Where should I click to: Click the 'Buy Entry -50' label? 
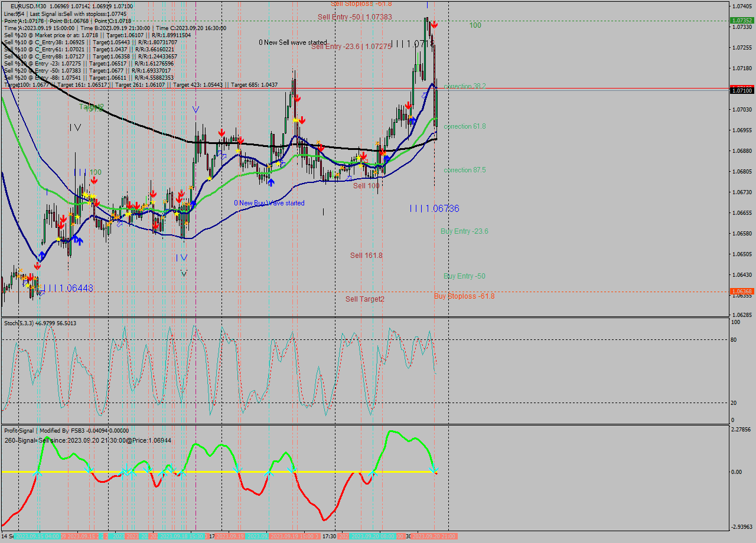[x=464, y=276]
